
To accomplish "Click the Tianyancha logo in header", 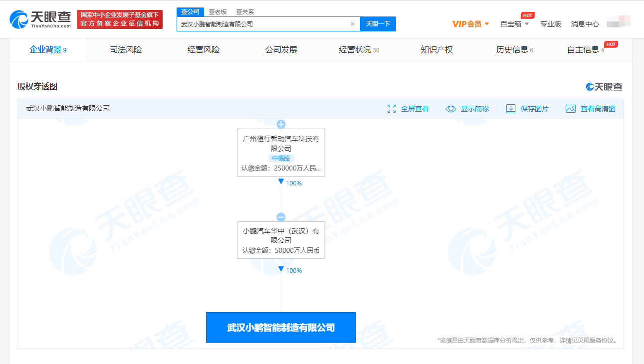I will 41,19.
